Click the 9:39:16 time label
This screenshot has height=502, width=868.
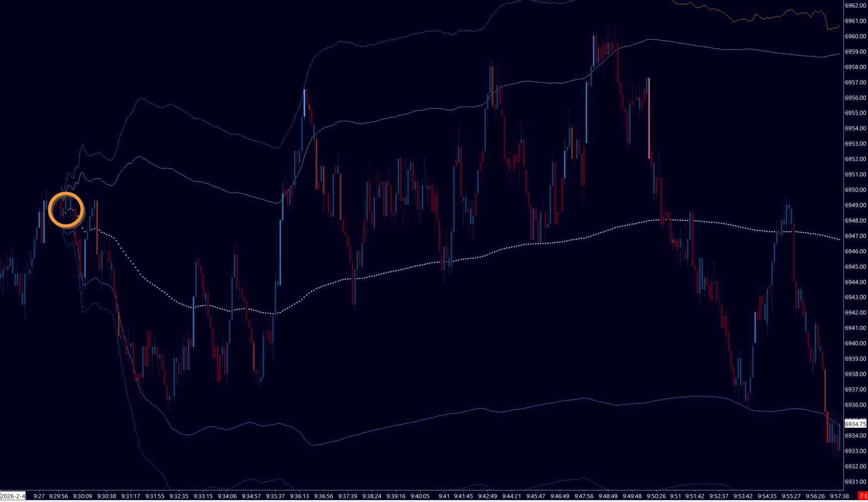coord(396,496)
